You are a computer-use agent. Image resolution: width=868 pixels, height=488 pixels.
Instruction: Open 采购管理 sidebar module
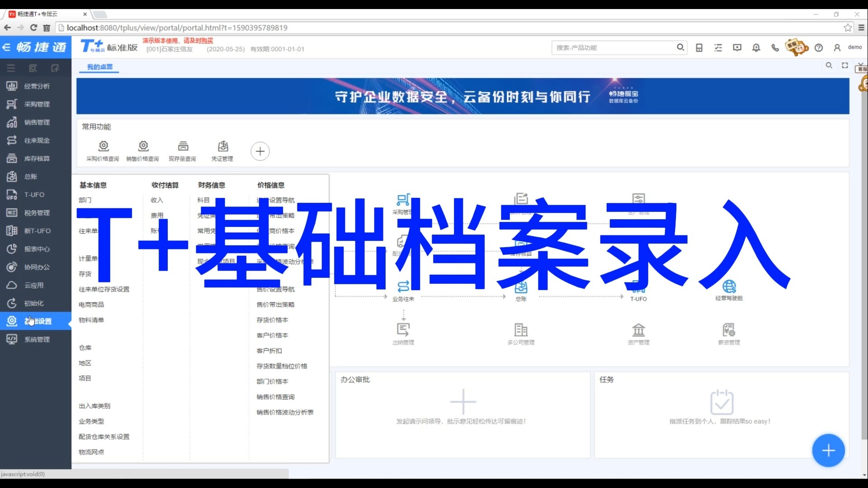click(36, 104)
